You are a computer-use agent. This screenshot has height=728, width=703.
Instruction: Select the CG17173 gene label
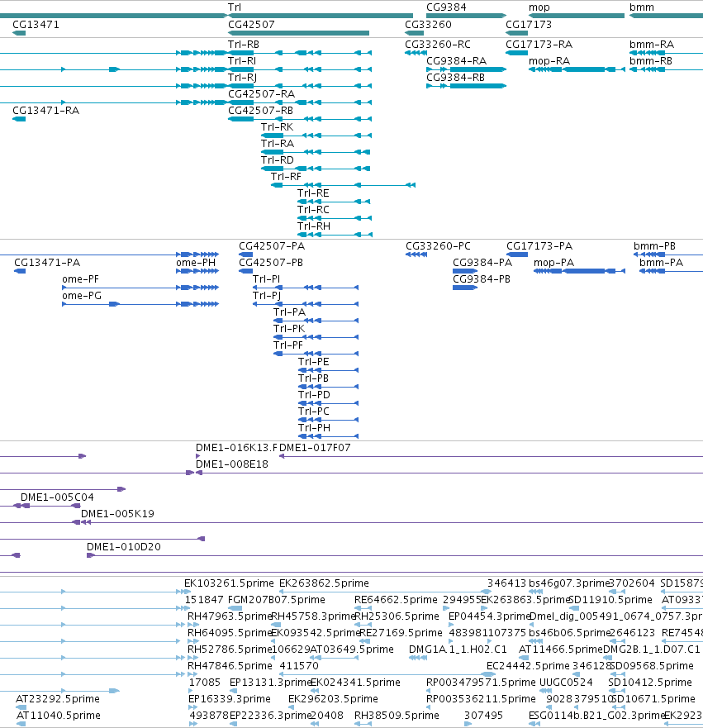tap(529, 25)
